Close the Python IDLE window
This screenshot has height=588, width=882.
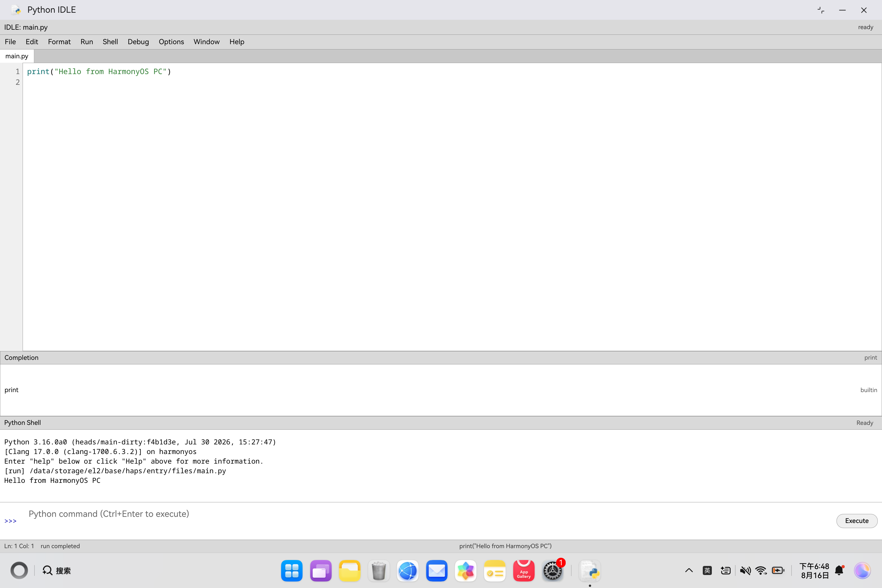tap(864, 10)
